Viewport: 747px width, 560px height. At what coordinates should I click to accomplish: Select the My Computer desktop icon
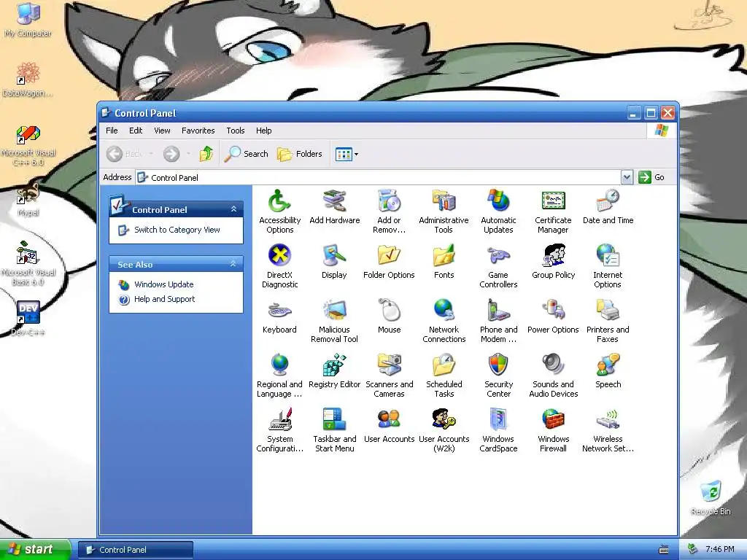click(x=28, y=20)
